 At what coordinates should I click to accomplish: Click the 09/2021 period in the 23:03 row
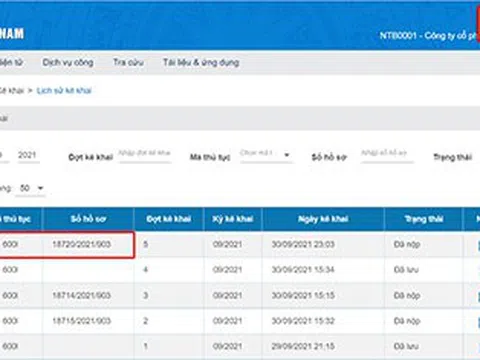pos(227,244)
